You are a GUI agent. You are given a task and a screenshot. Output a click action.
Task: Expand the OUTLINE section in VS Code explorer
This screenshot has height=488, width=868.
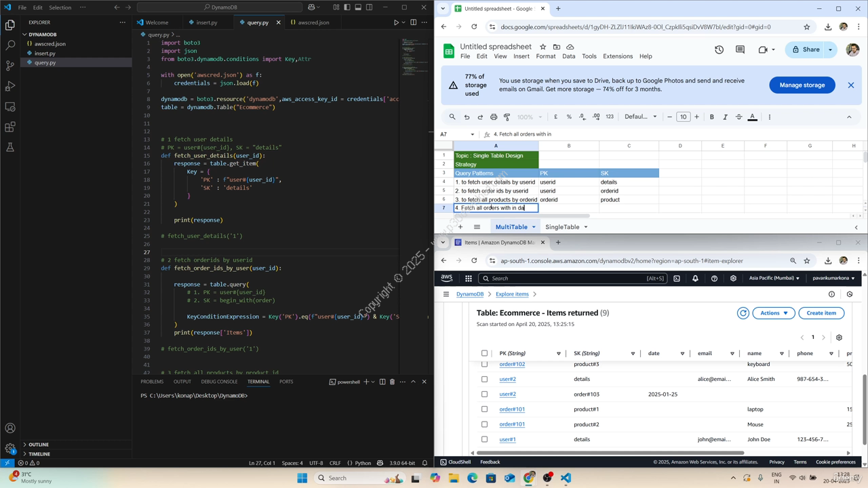click(x=39, y=445)
